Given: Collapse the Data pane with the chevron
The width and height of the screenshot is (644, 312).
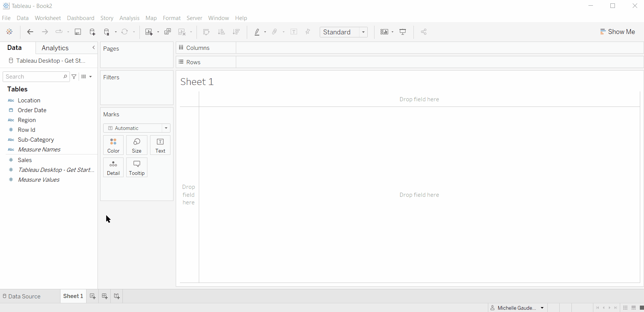Looking at the screenshot, I should (x=94, y=48).
